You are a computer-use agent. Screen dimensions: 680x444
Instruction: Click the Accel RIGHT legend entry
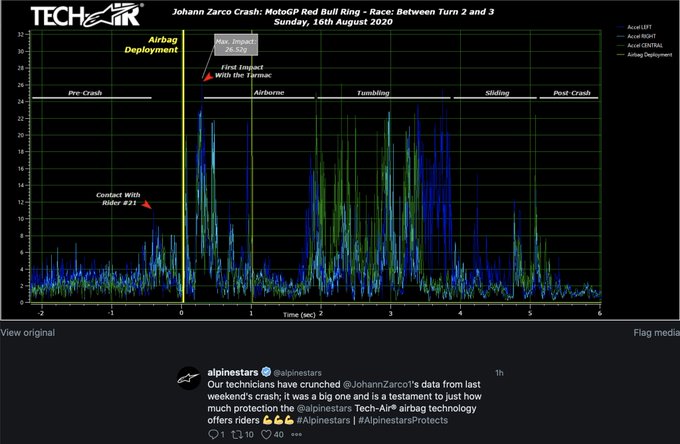point(636,36)
